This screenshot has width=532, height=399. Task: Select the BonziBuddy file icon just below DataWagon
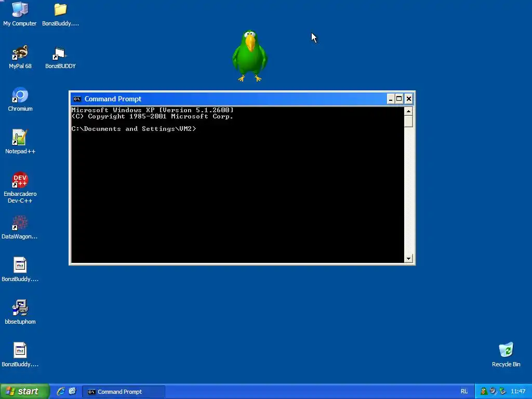click(20, 270)
